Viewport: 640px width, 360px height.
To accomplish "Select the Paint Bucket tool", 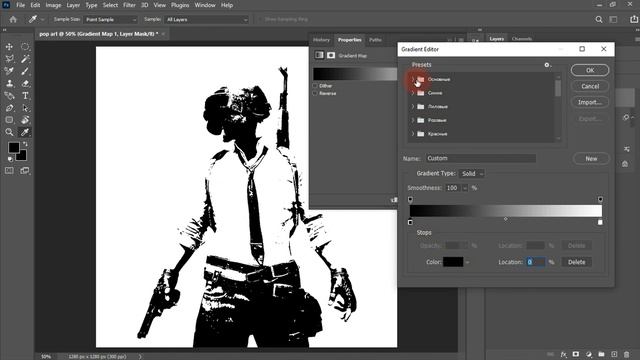I will [x=25, y=120].
